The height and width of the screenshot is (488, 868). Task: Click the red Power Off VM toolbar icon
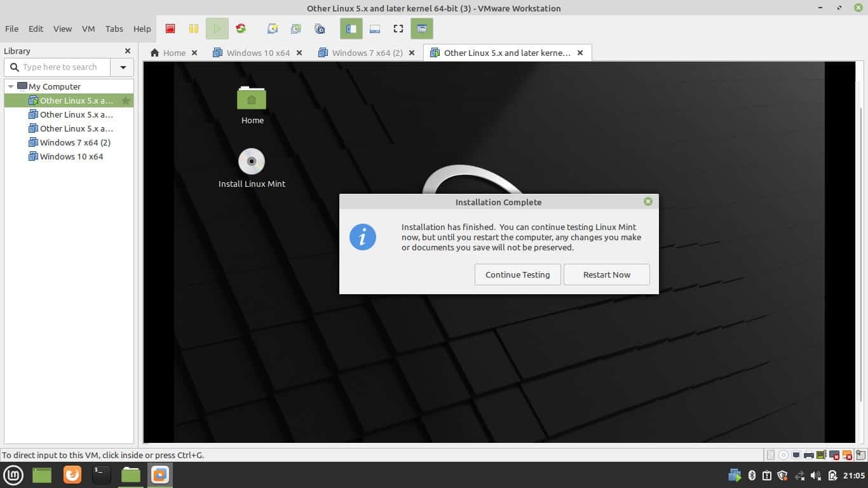(170, 29)
